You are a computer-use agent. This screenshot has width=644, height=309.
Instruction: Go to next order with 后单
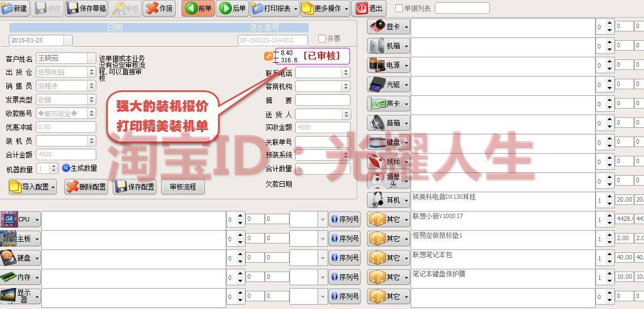pos(232,8)
